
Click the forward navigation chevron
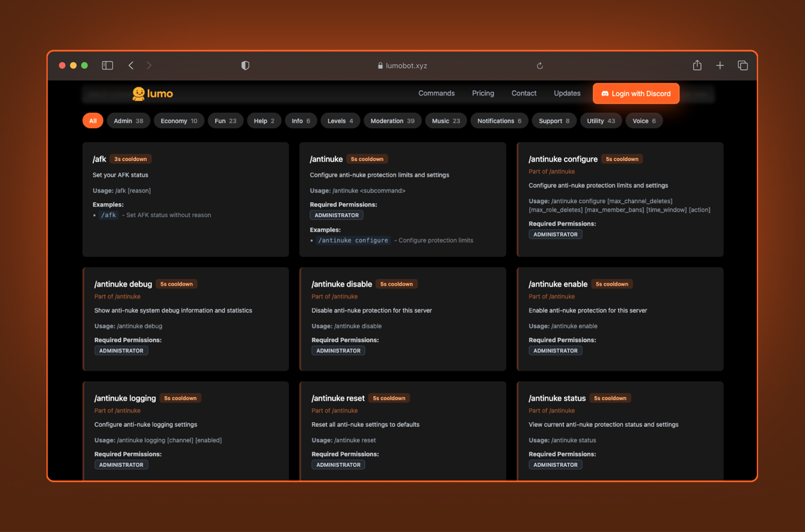pos(149,65)
